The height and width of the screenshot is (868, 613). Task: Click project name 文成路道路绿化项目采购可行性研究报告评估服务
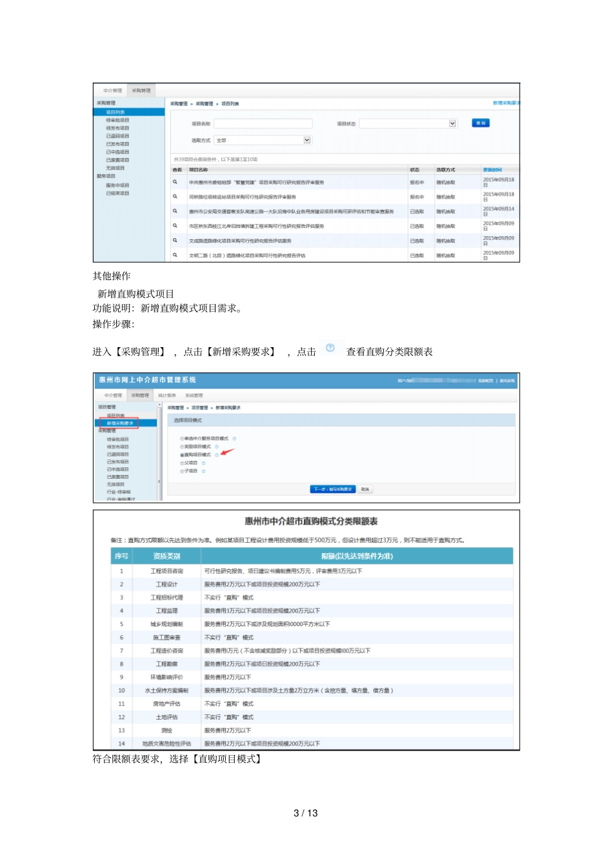click(240, 241)
